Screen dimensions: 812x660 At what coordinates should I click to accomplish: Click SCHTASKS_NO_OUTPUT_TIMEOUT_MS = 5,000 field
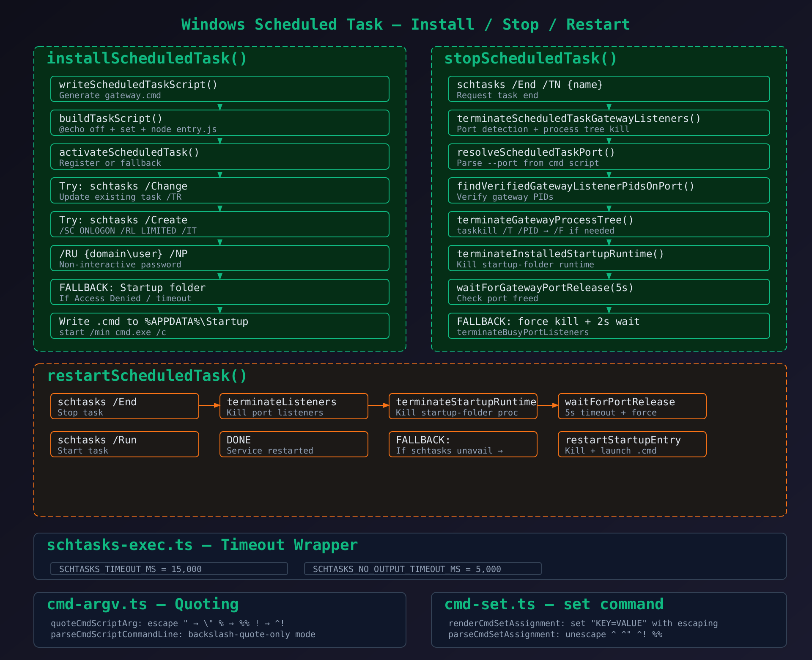[x=422, y=569]
